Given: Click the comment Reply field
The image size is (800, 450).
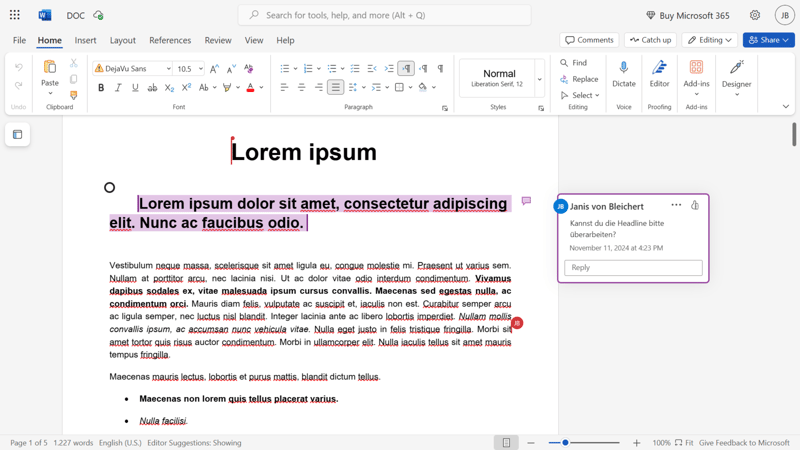Looking at the screenshot, I should pos(633,268).
